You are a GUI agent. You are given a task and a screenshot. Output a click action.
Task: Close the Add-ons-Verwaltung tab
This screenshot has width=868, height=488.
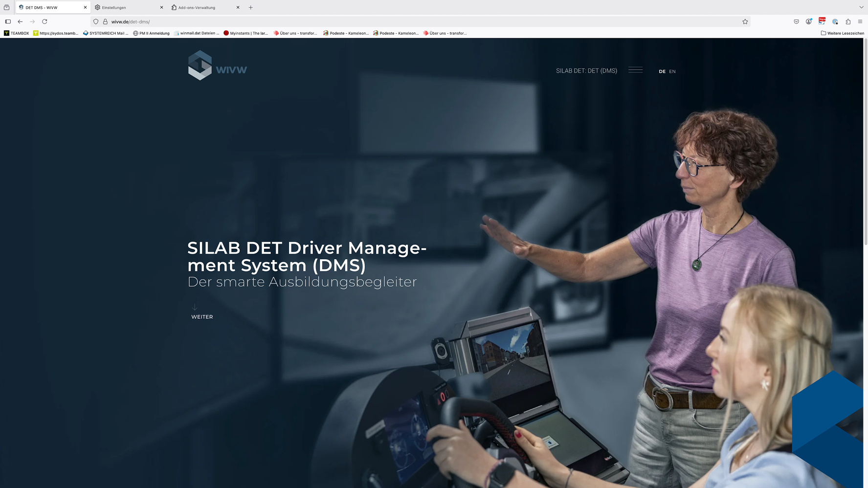238,7
